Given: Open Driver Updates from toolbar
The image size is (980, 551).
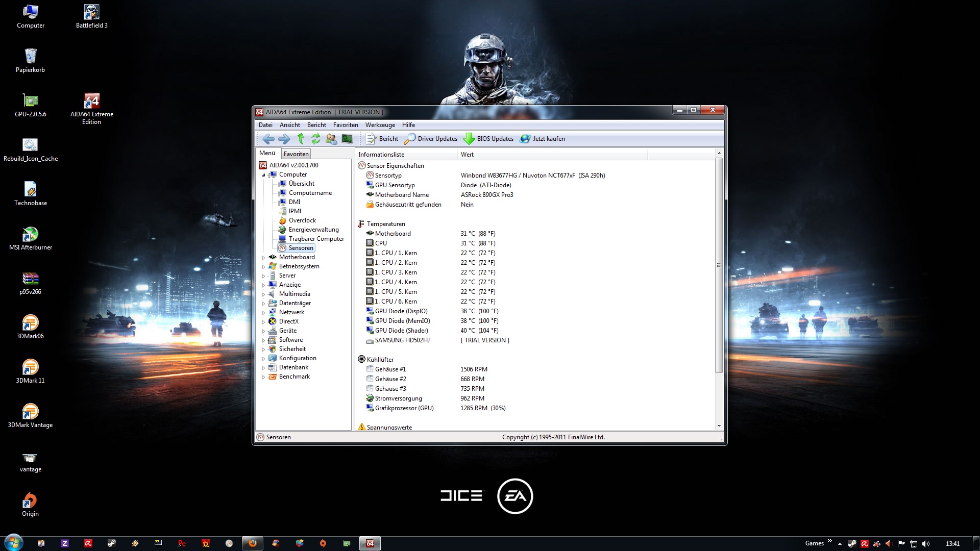Looking at the screenshot, I should click(430, 139).
